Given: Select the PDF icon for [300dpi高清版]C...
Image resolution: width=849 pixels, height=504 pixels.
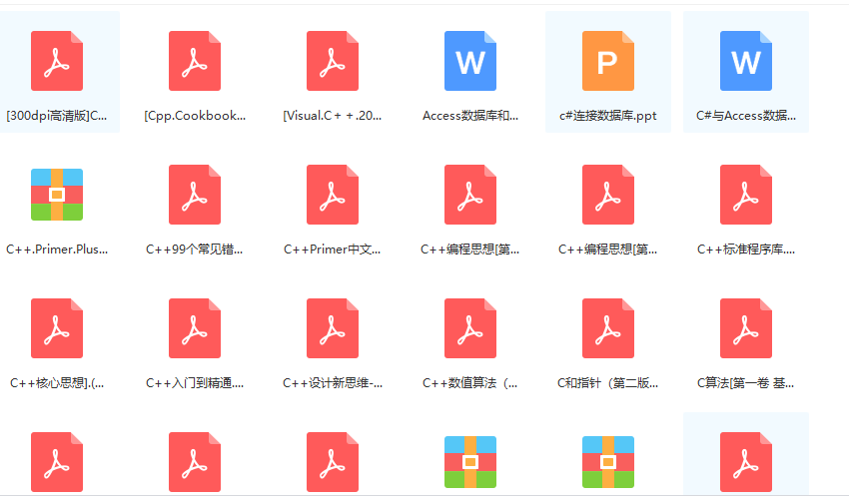Looking at the screenshot, I should (x=57, y=61).
